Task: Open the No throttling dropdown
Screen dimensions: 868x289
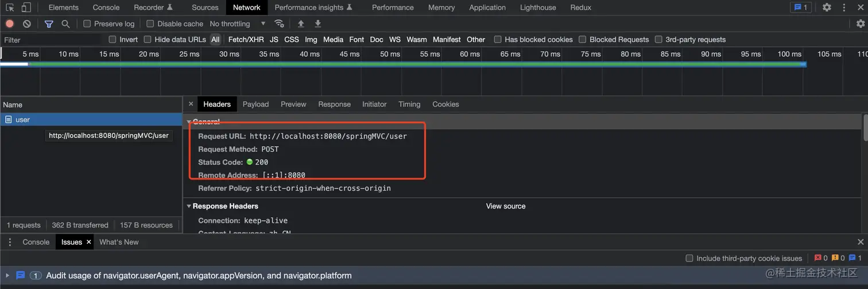Action: pyautogui.click(x=238, y=24)
